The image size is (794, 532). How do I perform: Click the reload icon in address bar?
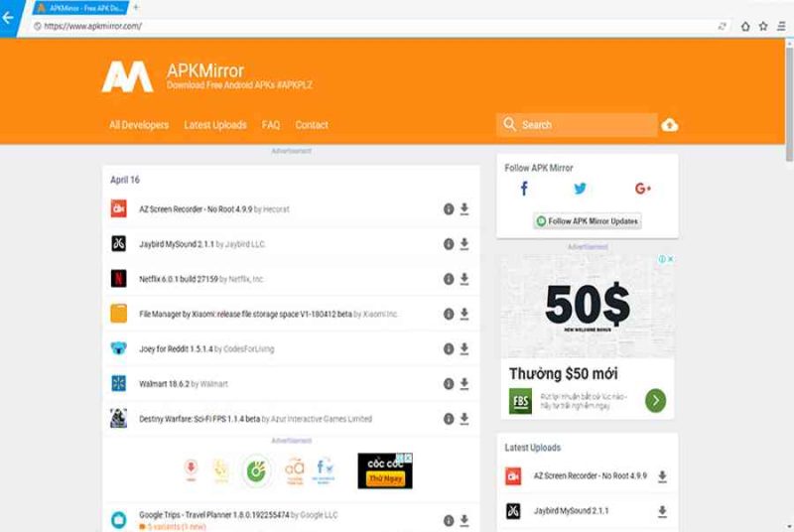723,27
